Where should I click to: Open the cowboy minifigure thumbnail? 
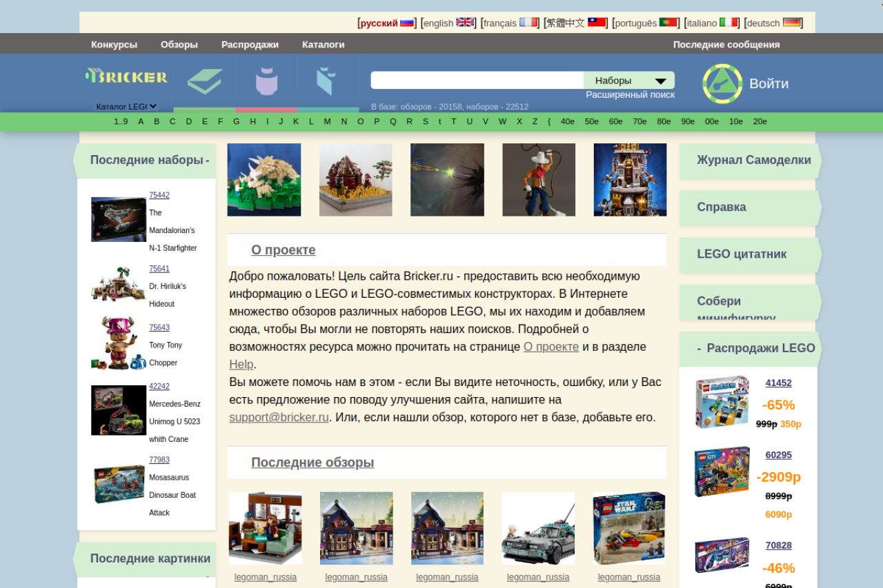(x=539, y=180)
